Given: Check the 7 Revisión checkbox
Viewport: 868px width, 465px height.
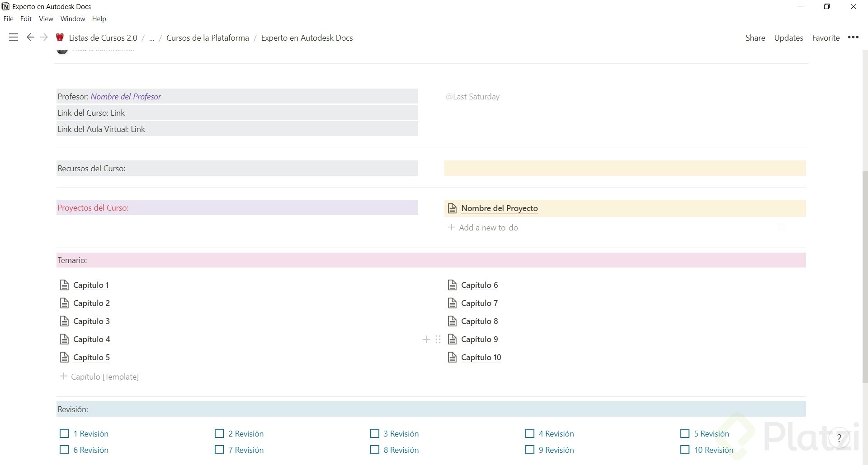Looking at the screenshot, I should coord(219,450).
